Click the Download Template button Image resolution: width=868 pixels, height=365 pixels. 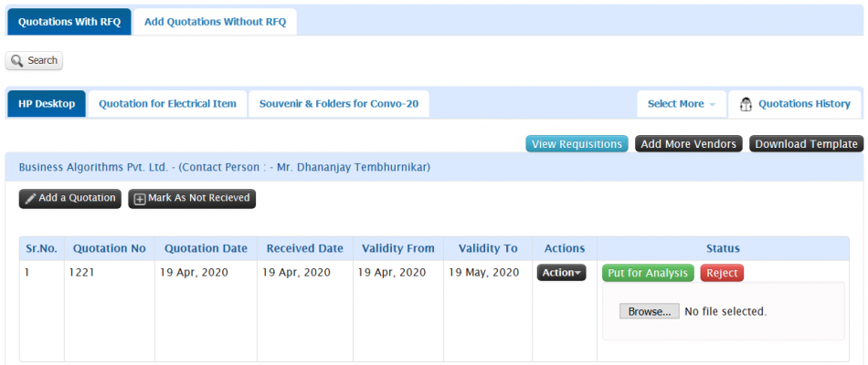pyautogui.click(x=806, y=144)
